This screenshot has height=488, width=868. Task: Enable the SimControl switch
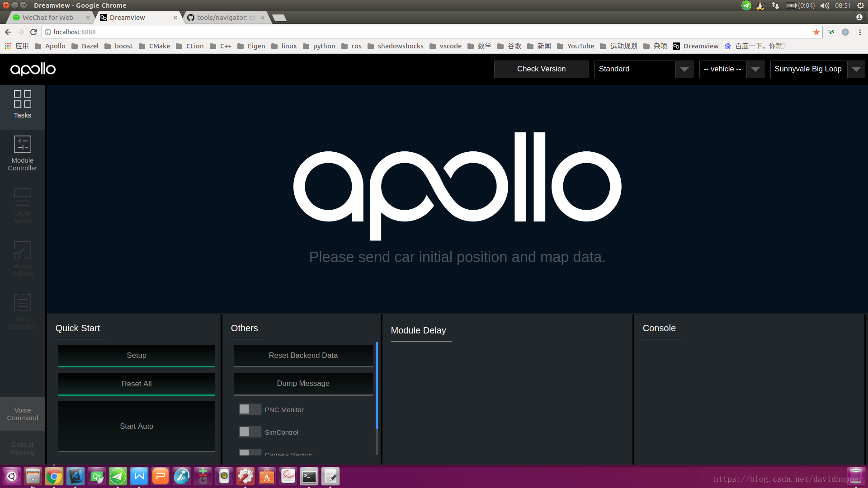[250, 432]
